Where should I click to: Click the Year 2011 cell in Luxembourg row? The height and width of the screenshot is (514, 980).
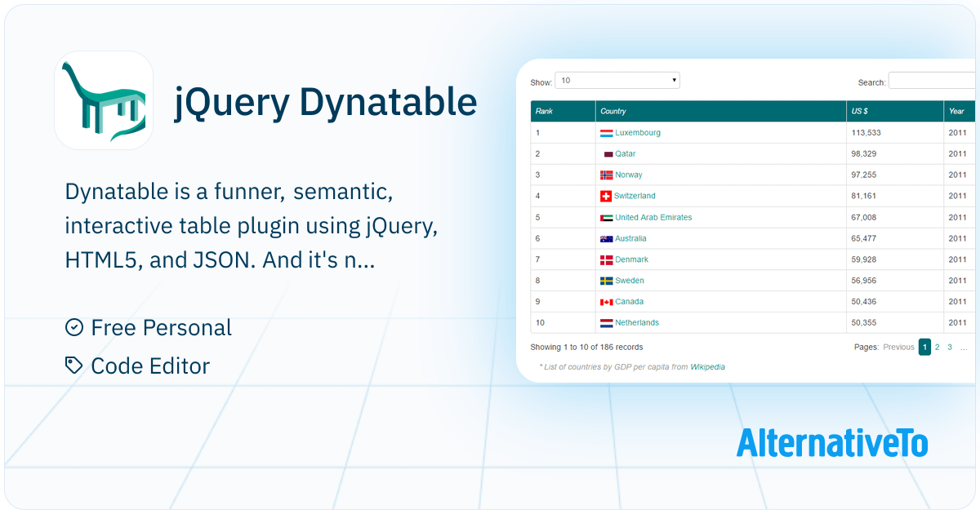(960, 133)
